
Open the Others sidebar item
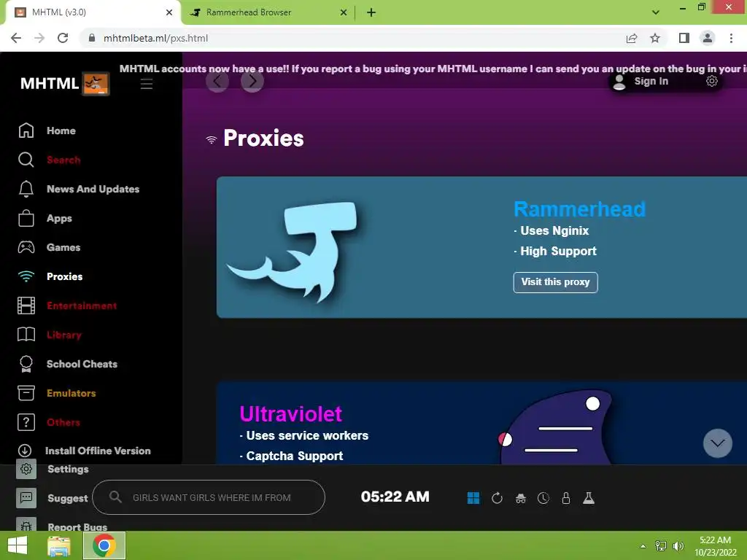coord(49,422)
